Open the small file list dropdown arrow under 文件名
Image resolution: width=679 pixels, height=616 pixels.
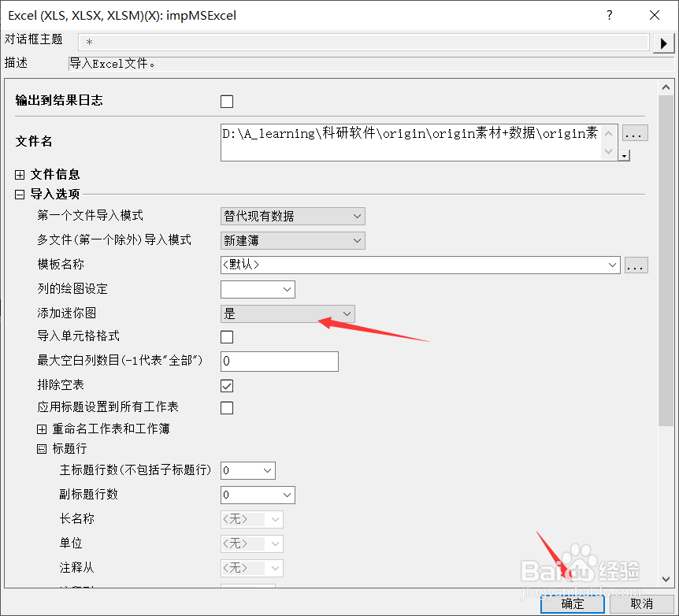624,155
